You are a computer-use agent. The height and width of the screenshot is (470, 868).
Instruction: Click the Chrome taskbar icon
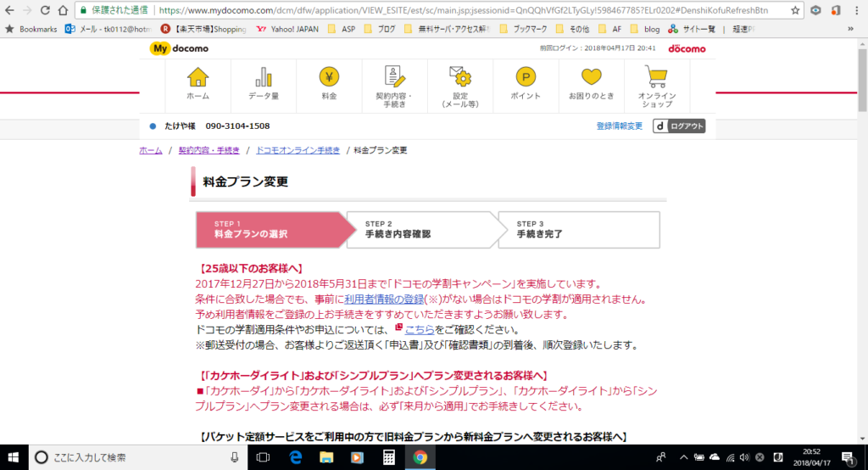(x=420, y=457)
